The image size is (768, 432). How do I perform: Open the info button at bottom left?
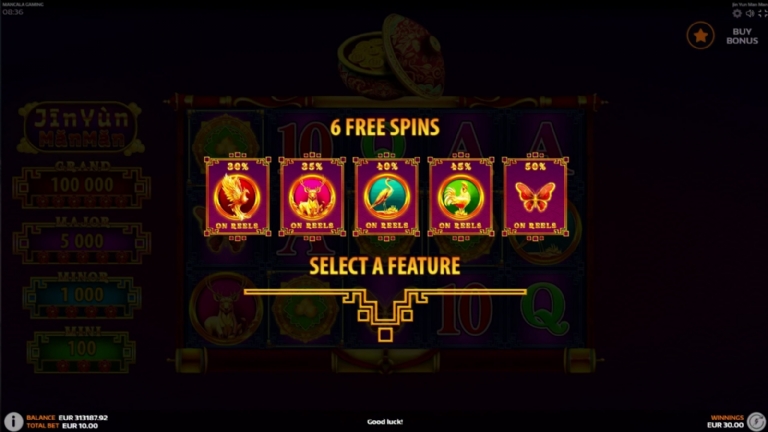[14, 421]
